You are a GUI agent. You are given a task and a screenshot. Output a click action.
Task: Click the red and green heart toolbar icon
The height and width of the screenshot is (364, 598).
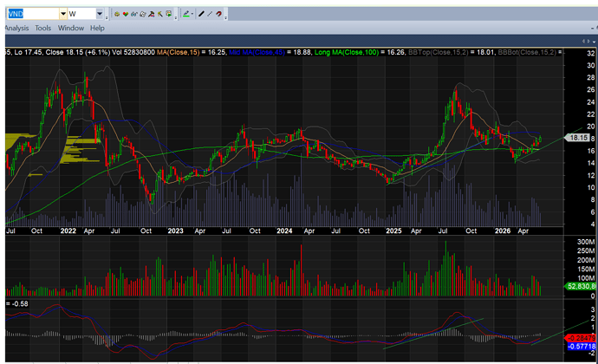tap(126, 14)
